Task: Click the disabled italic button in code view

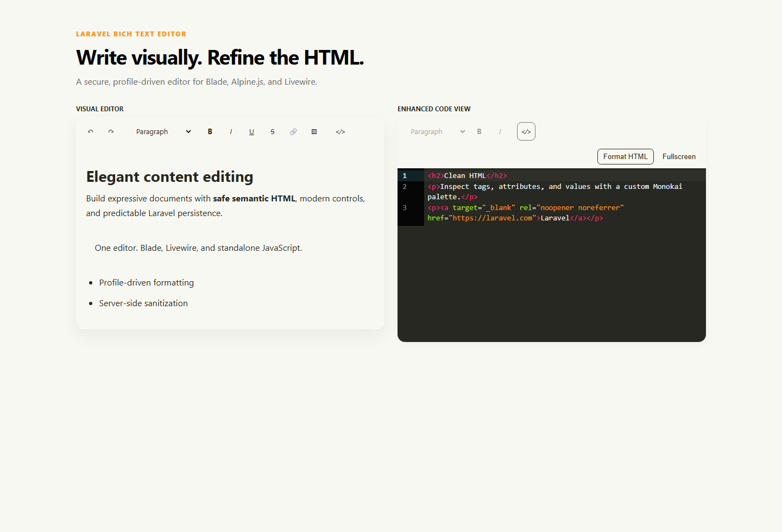Action: (500, 131)
